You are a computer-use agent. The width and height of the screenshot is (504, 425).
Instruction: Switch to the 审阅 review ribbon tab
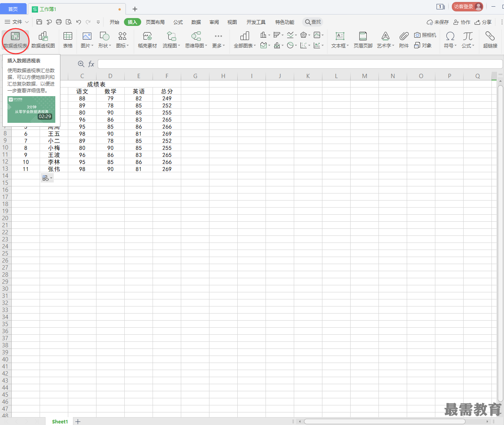(214, 22)
